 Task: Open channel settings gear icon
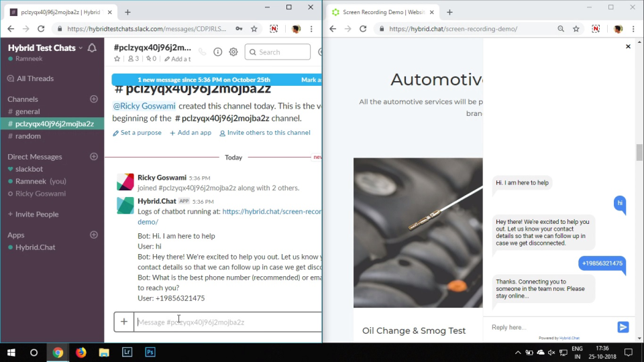coord(233,52)
